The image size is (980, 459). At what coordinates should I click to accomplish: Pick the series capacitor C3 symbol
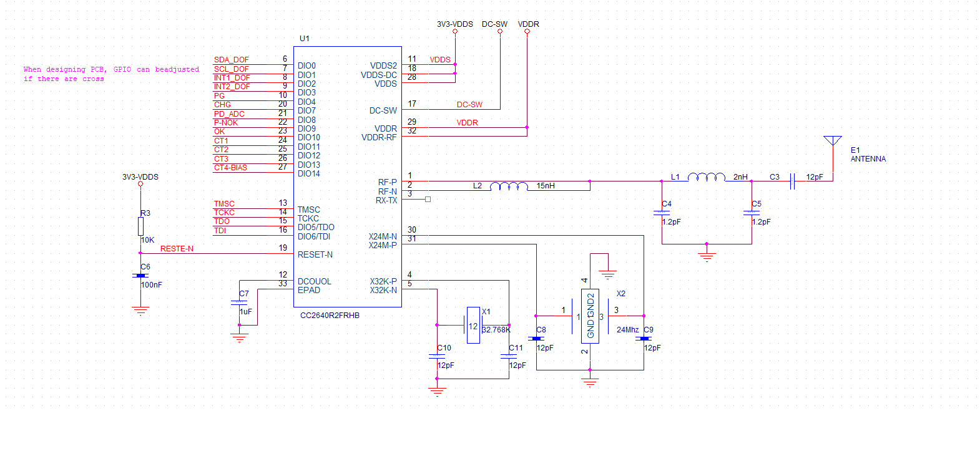coord(792,181)
